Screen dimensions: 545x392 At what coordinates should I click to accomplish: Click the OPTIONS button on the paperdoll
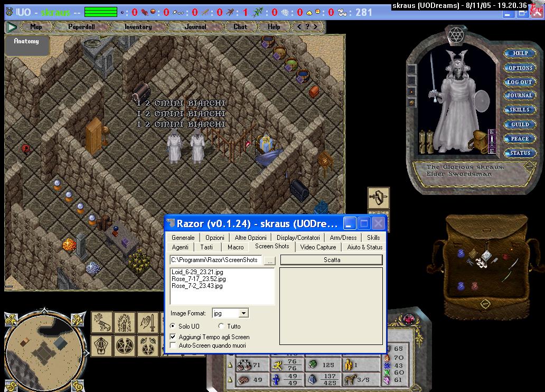tap(520, 68)
